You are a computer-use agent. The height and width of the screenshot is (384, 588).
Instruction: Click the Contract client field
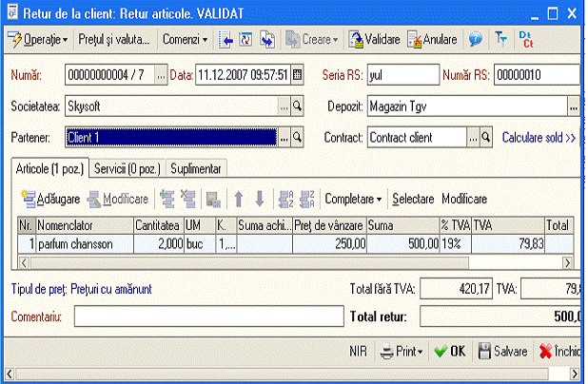417,138
